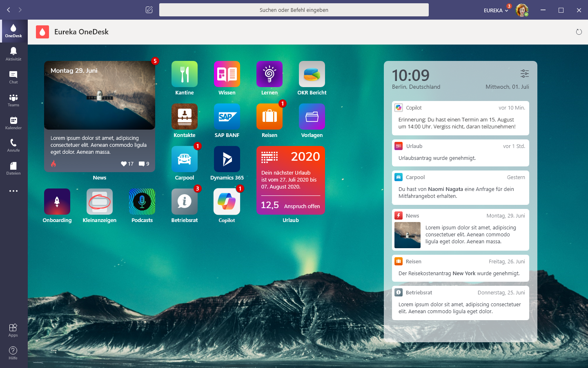Go back with the left arrow

point(9,10)
